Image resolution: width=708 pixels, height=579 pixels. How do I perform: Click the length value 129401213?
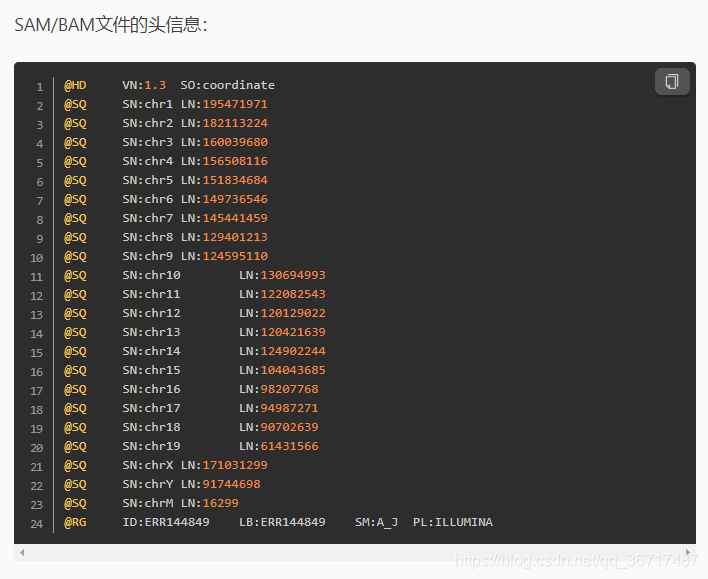235,237
